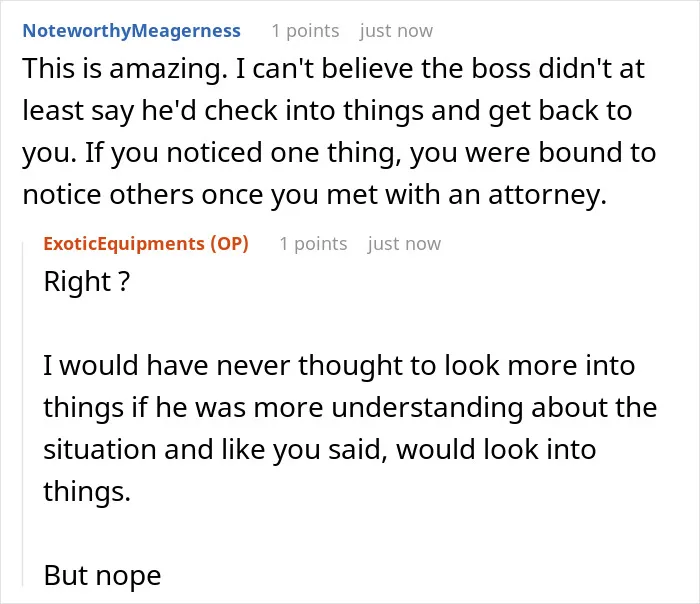This screenshot has width=700, height=604.
Task: Click the line 'things if he was more understanding'
Action: (x=350, y=408)
